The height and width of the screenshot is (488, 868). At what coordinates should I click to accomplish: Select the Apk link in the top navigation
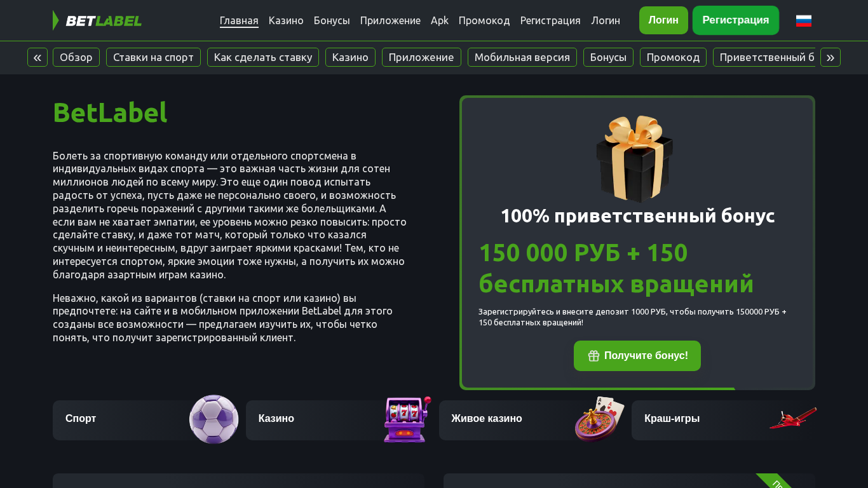coord(440,20)
